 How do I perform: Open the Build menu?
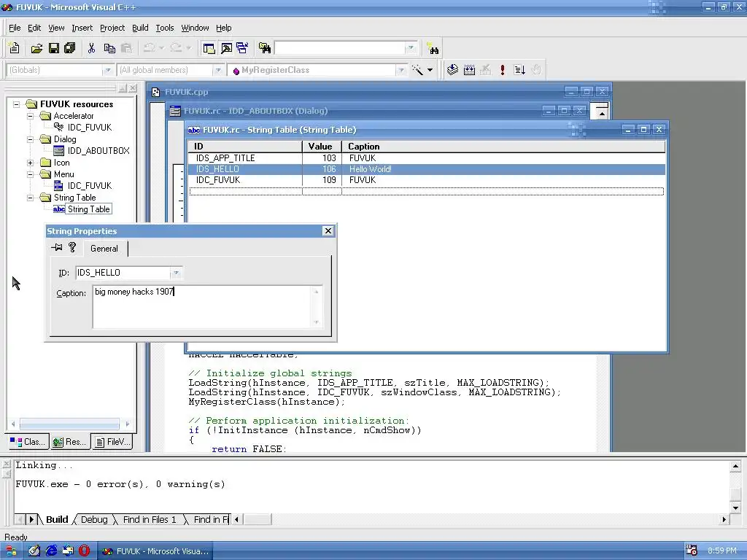click(140, 28)
